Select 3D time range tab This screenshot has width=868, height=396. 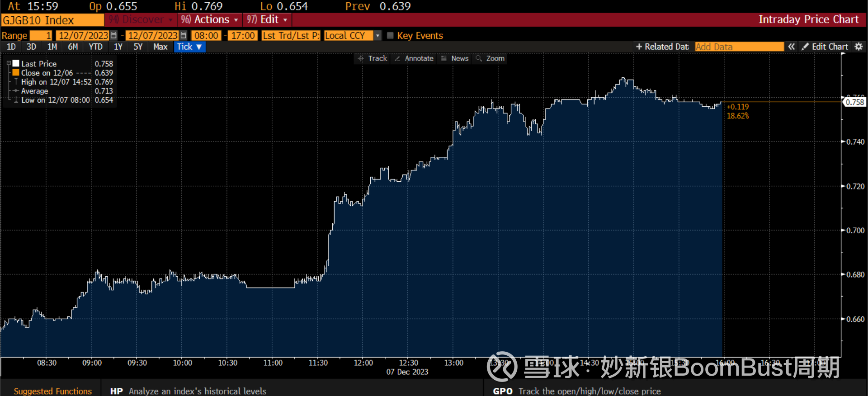pyautogui.click(x=31, y=47)
